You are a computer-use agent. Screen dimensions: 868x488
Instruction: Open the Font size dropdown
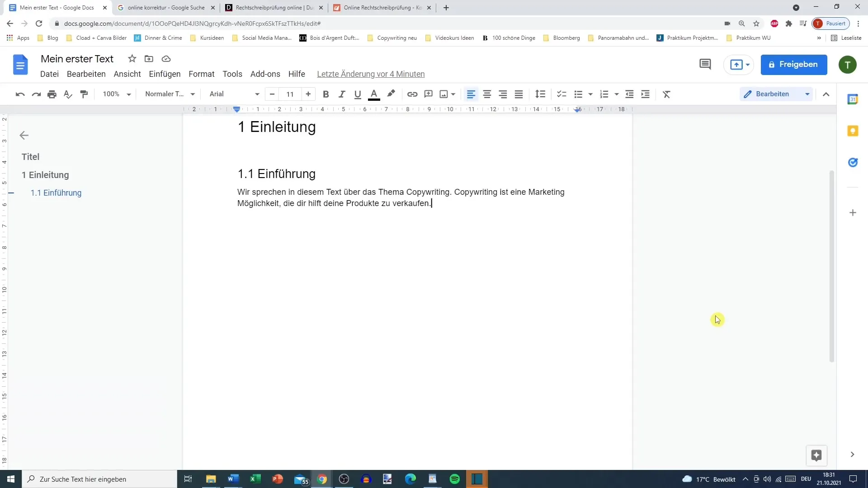pyautogui.click(x=291, y=94)
